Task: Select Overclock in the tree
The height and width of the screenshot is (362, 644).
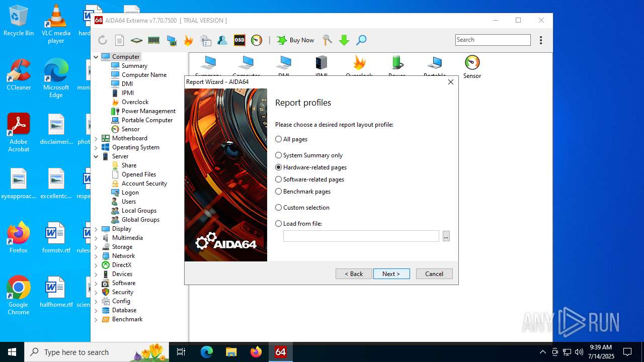Action: 135,102
